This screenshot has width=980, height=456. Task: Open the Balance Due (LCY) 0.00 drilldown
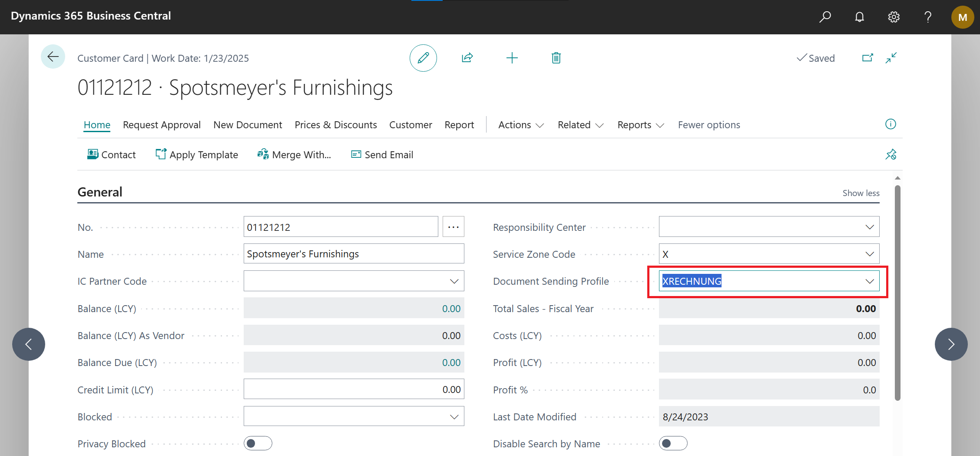pos(451,363)
